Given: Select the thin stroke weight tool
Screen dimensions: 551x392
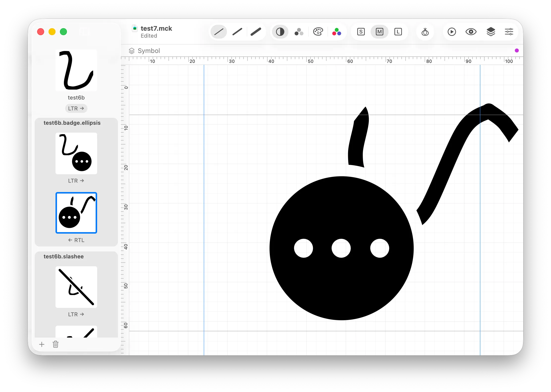Looking at the screenshot, I should [219, 32].
